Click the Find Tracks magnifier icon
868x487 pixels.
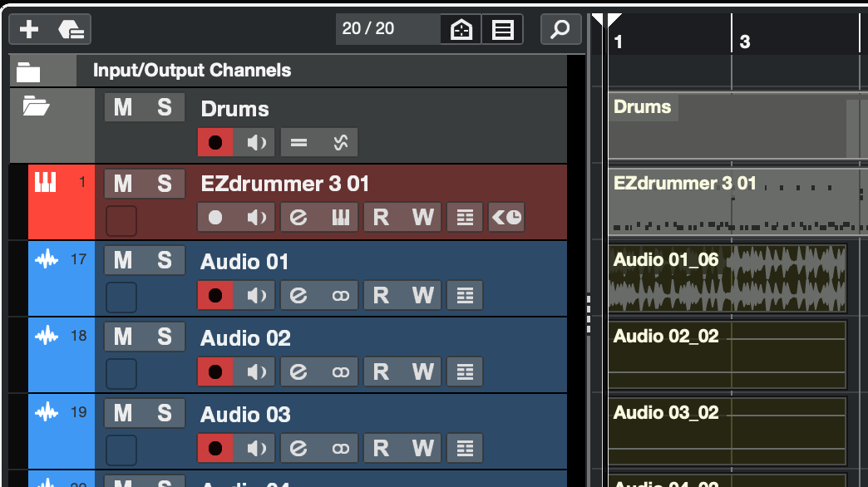point(560,30)
